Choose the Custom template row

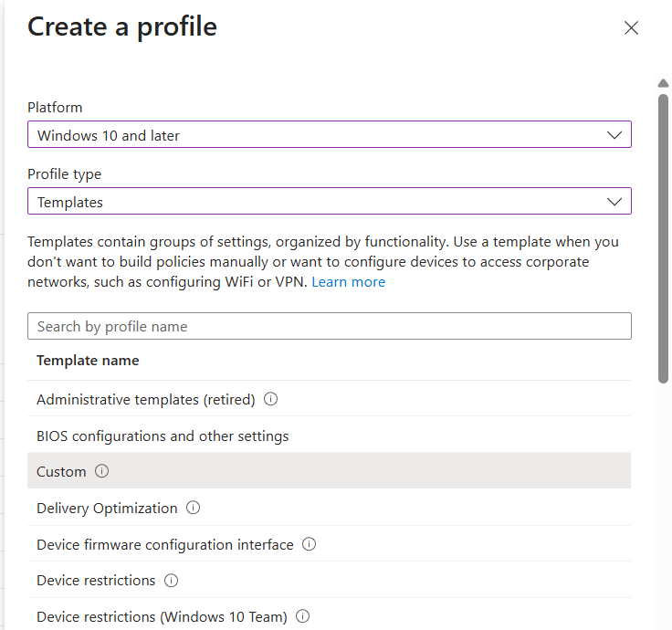pyautogui.click(x=61, y=471)
